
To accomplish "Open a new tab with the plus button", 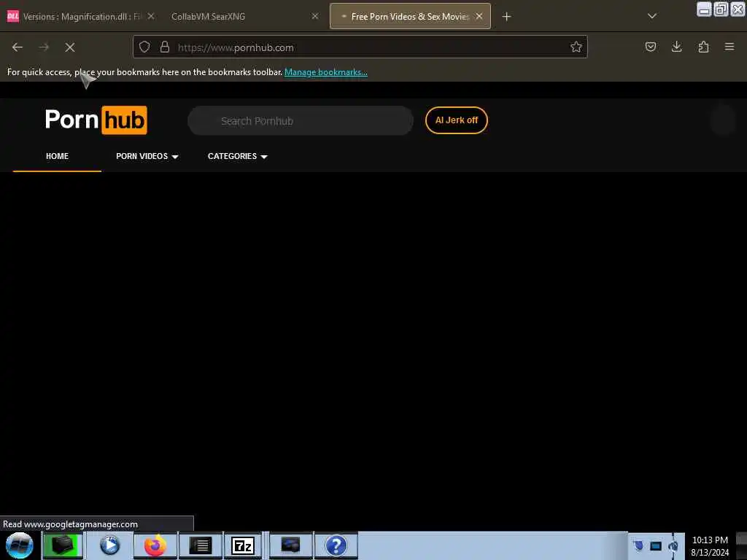I will [x=506, y=17].
